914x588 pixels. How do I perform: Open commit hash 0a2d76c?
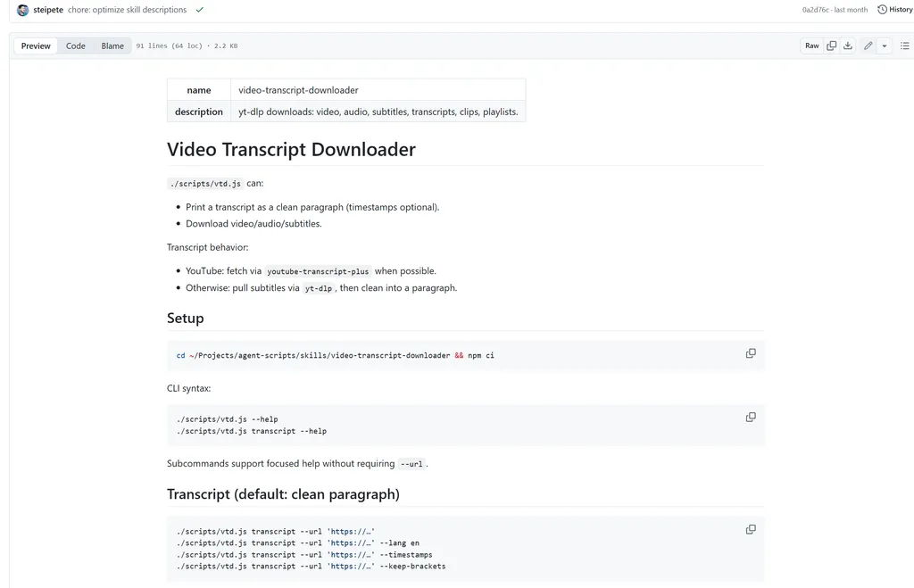(x=815, y=10)
